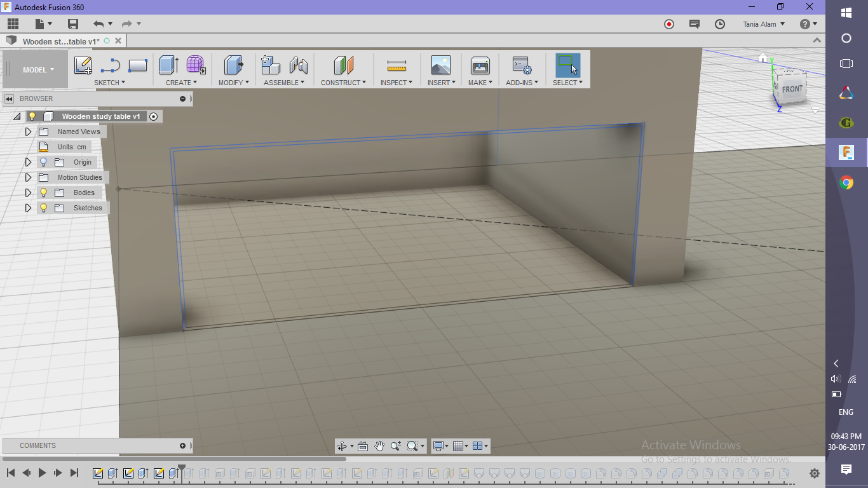
Task: Open the timeline settings gear
Action: pyautogui.click(x=815, y=473)
